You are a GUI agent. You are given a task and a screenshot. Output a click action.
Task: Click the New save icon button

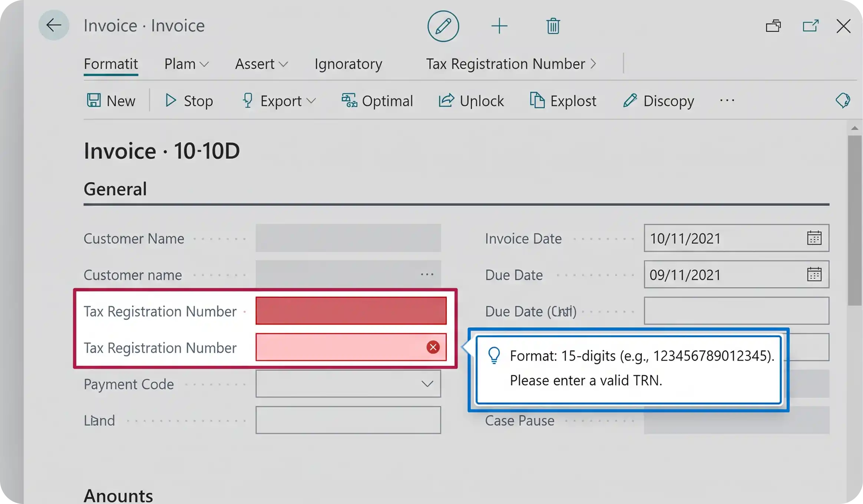[x=111, y=101]
